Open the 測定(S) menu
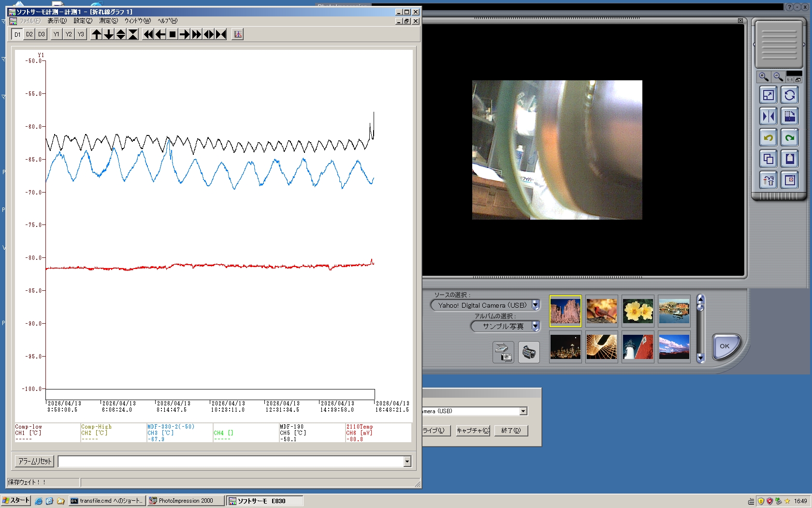This screenshot has height=508, width=812. coord(108,21)
